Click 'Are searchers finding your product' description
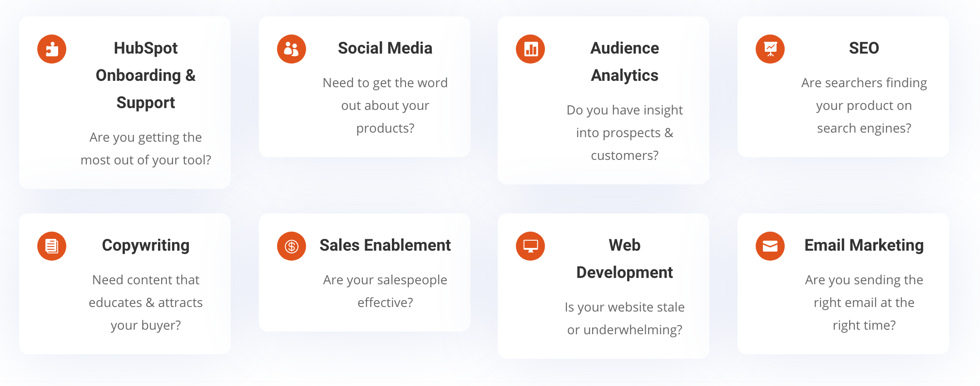Image resolution: width=980 pixels, height=386 pixels. (x=864, y=105)
